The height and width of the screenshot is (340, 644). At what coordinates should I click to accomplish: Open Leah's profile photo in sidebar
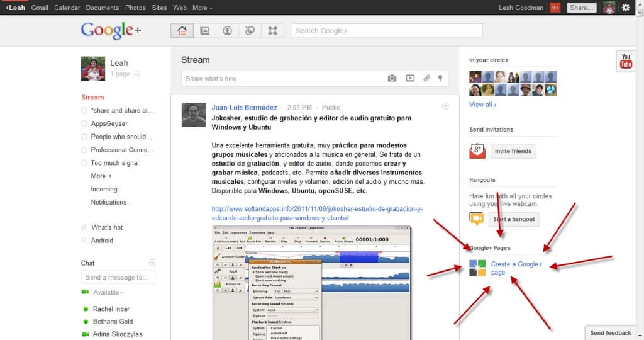coord(93,68)
